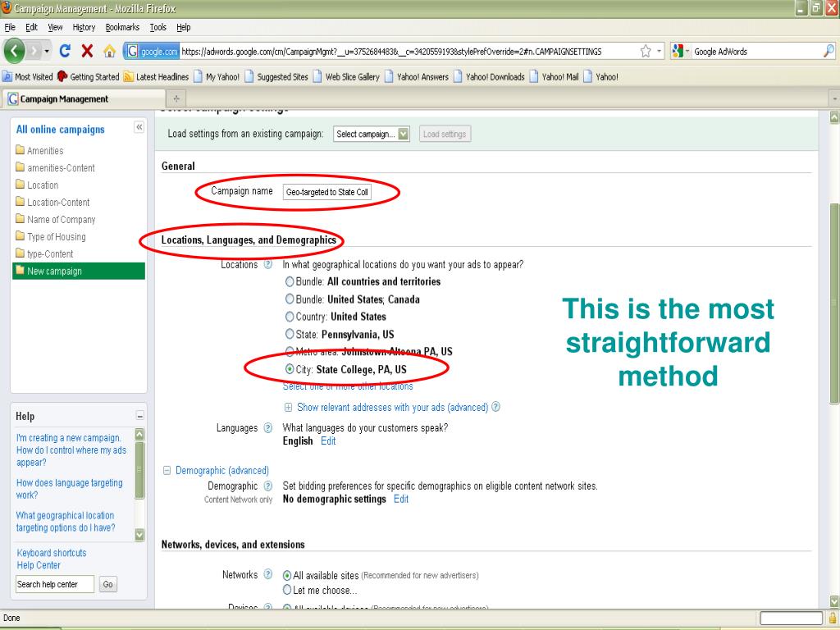This screenshot has height=630, width=840.
Task: Collapse the Demographic (advanced) section
Action: [x=167, y=470]
